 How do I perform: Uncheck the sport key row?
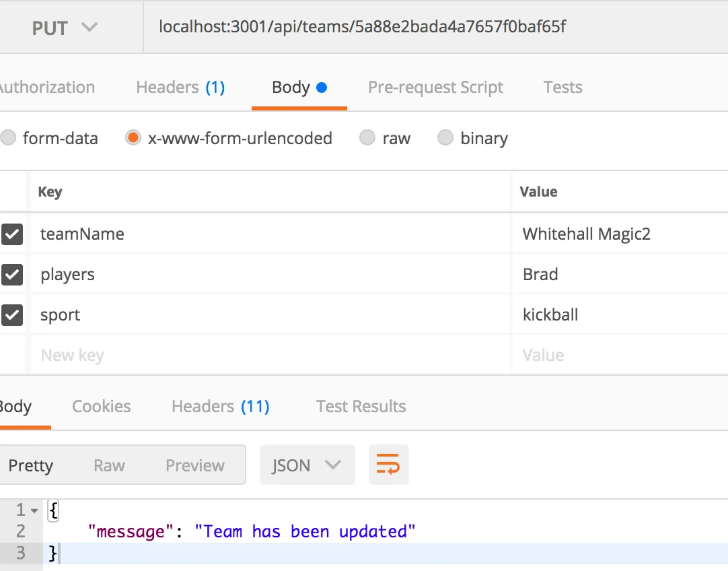coord(12,315)
